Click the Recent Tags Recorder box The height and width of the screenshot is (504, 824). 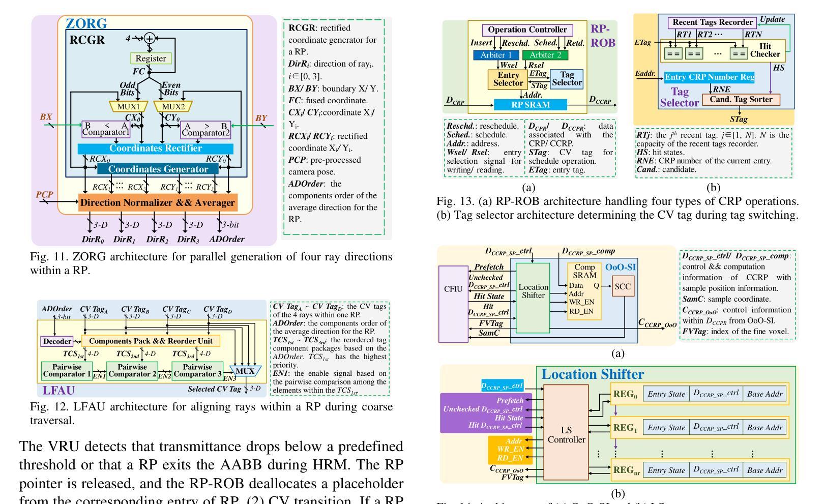click(712, 22)
